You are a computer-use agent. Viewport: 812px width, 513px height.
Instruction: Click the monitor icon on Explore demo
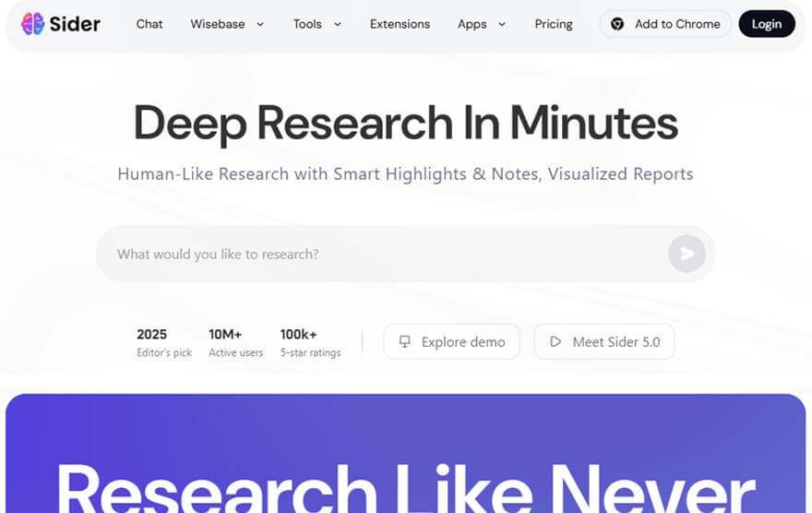[x=405, y=341]
